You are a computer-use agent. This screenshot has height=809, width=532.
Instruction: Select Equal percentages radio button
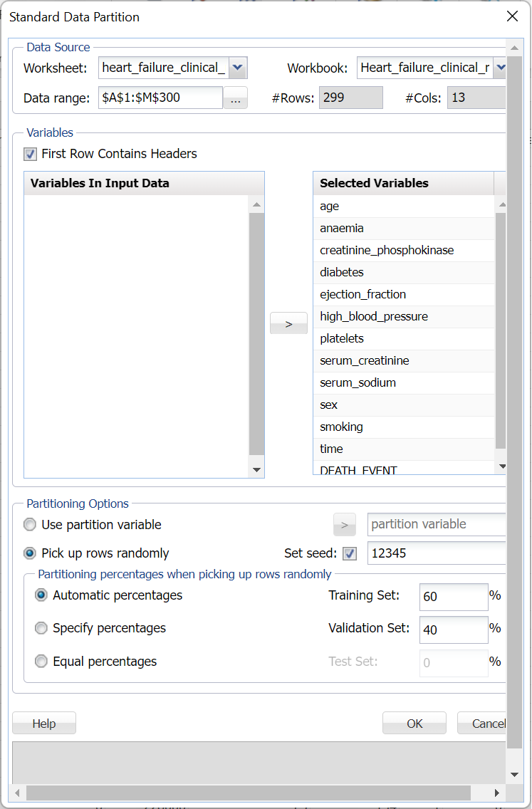tap(41, 662)
